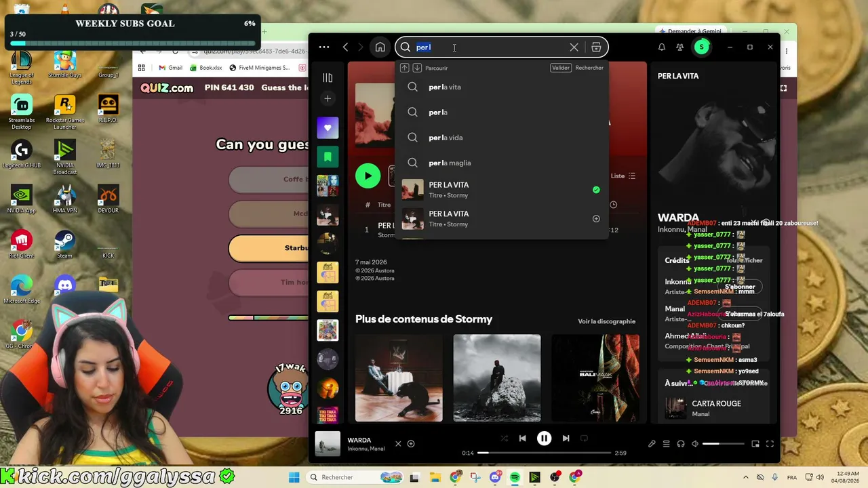Open the Stormy album with man on rock
Screen dimensions: 868x488
(x=497, y=378)
